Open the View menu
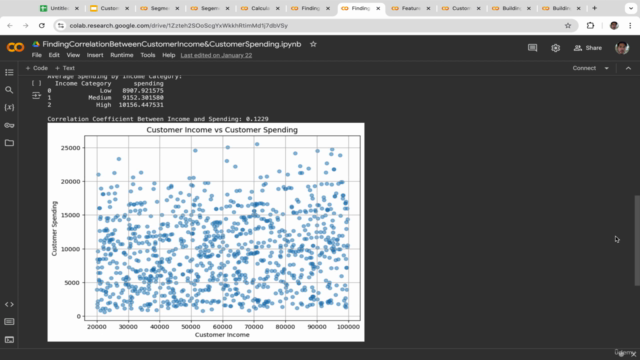Screen dimensions: 640x360 pos(73,55)
